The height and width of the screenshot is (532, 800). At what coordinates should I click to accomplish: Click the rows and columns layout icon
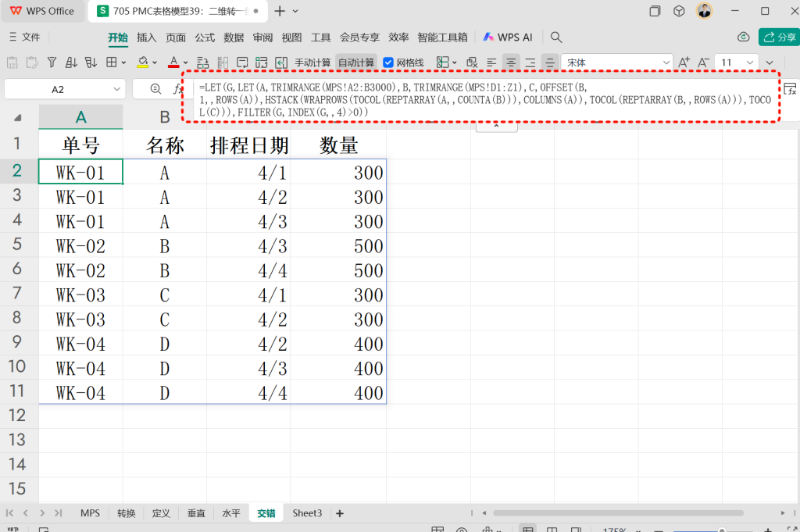pos(262,62)
